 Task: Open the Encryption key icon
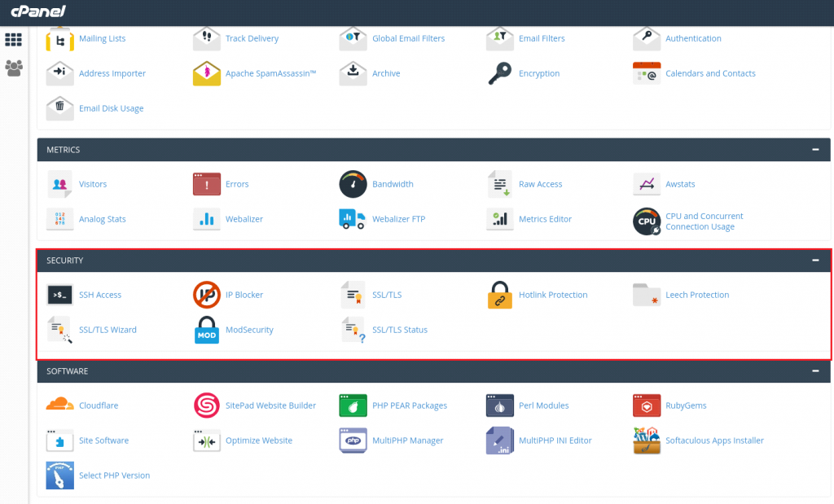(500, 73)
